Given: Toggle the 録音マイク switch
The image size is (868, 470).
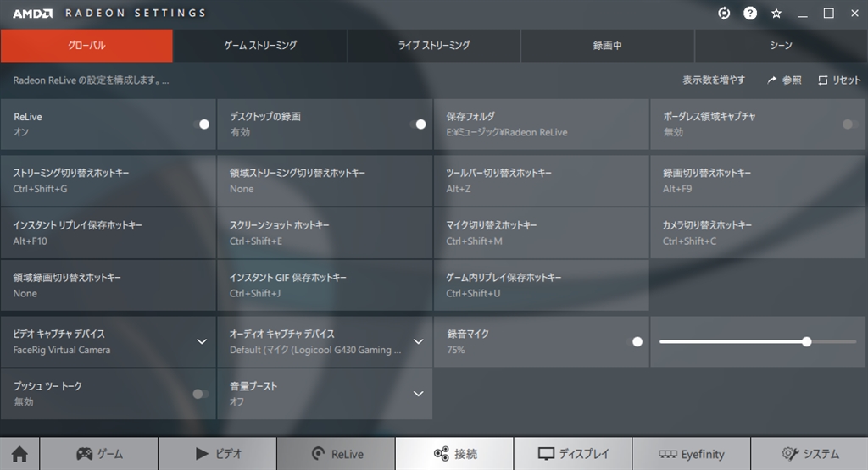Looking at the screenshot, I should pos(634,342).
